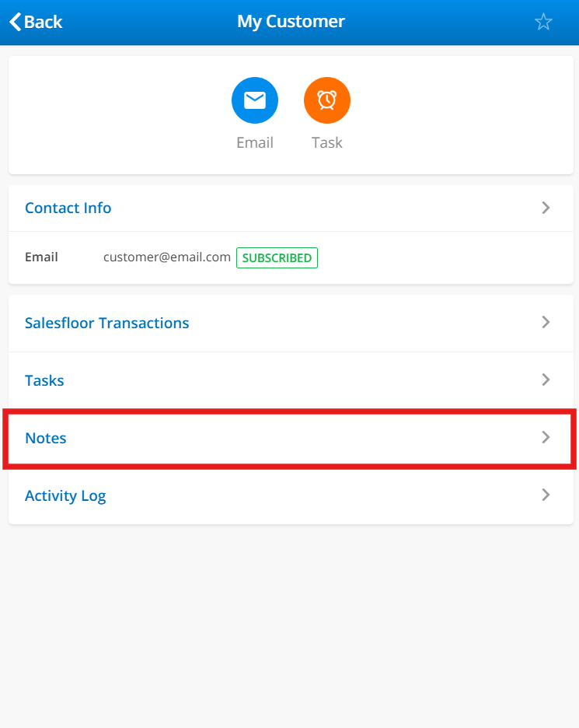This screenshot has width=579, height=728.
Task: Expand the Tasks row chevron
Action: click(546, 380)
